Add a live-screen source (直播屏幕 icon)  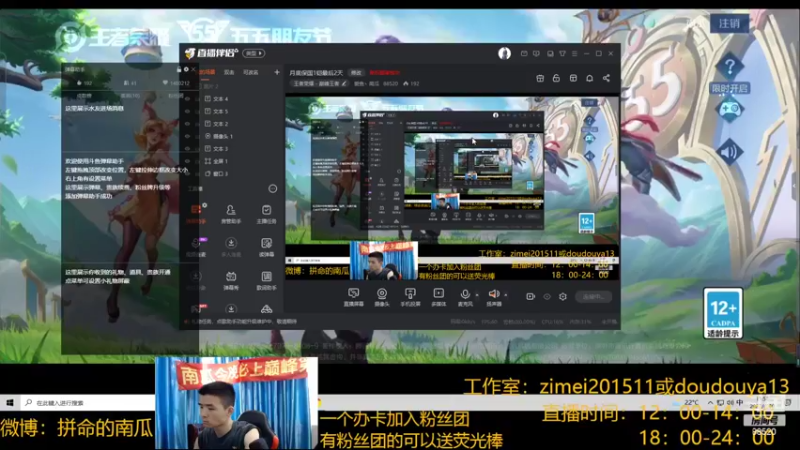(x=353, y=296)
